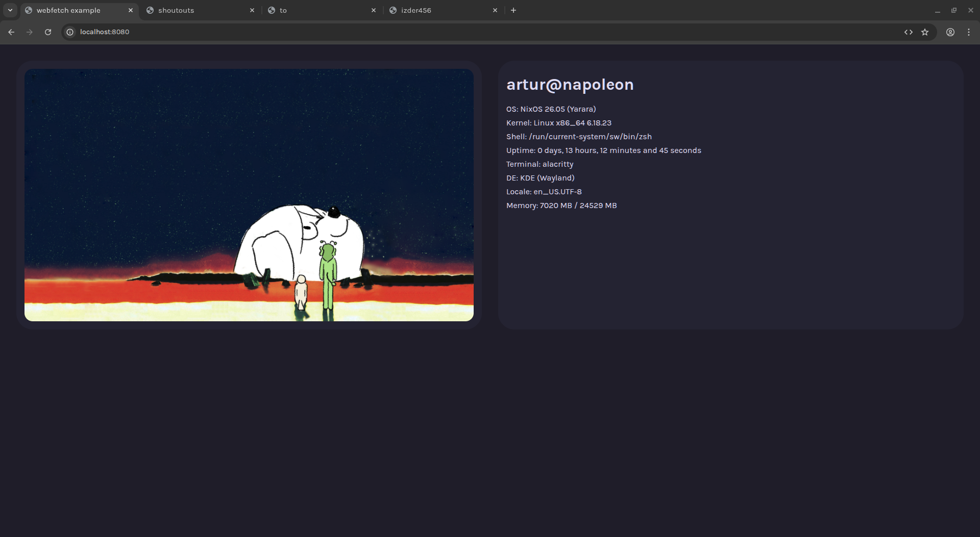Switch to the shoutouts tab
Viewport: 980px width, 537px height.
click(200, 10)
